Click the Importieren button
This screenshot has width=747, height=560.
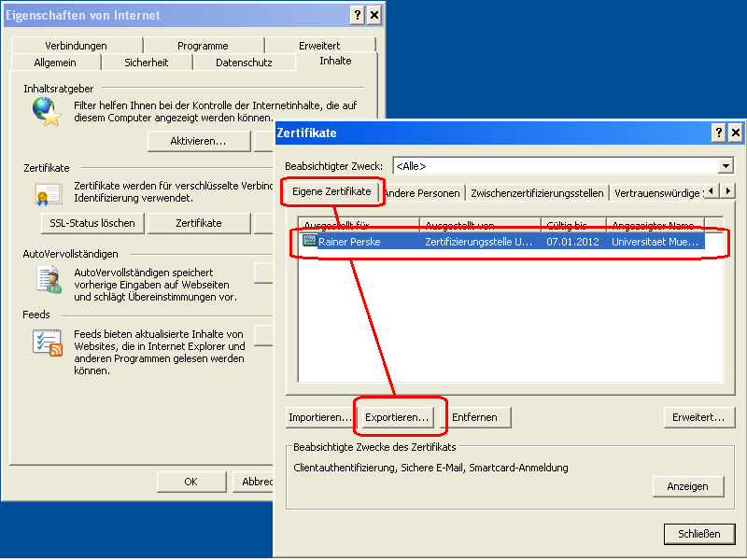point(320,417)
